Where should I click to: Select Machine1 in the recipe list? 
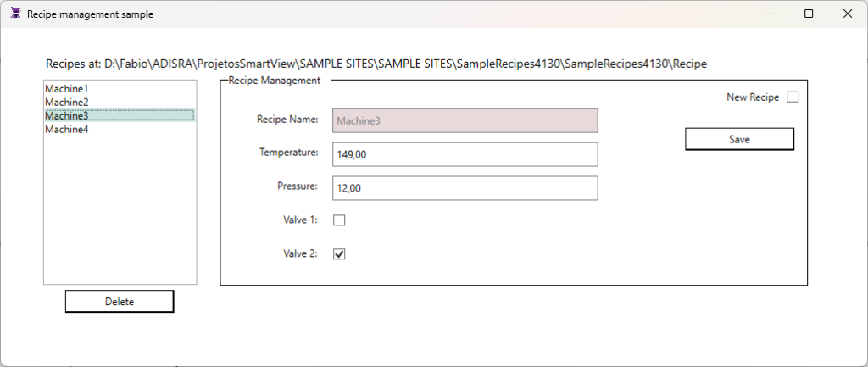pos(67,88)
